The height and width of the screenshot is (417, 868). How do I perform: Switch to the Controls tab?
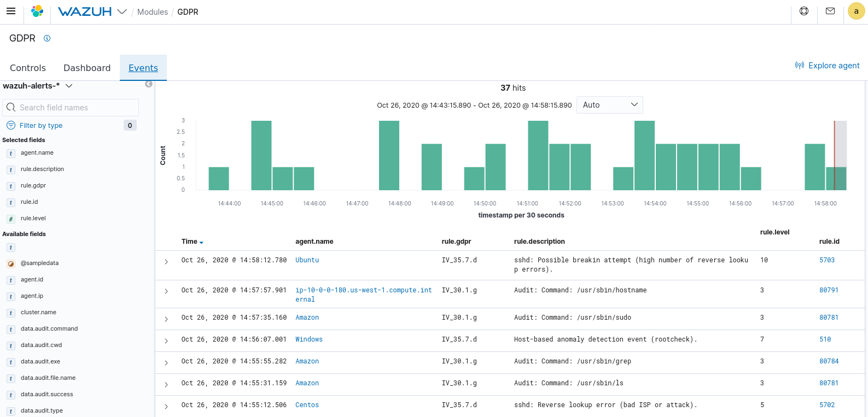point(28,68)
